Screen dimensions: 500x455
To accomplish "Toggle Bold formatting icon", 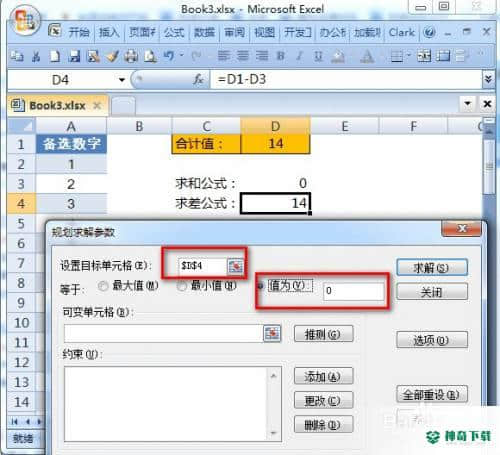I will pyautogui.click(x=281, y=56).
